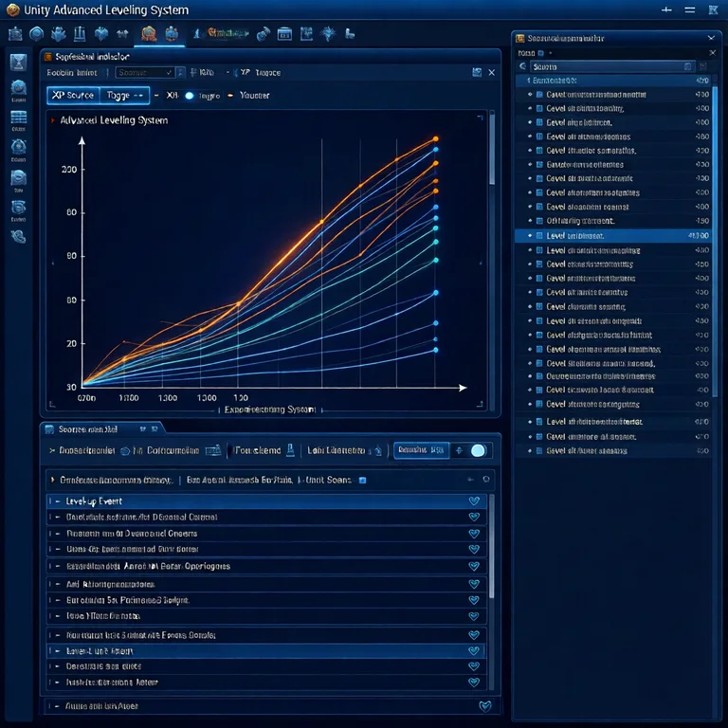The width and height of the screenshot is (728, 728).
Task: Toggle the heart on 'Level-L unt' highlighted row
Action: coord(474,651)
